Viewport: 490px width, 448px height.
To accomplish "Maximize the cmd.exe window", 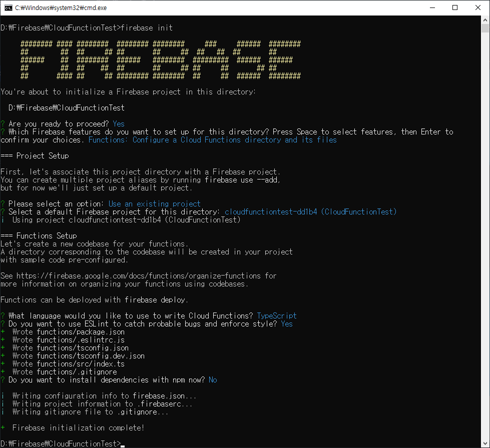I will pyautogui.click(x=455, y=8).
